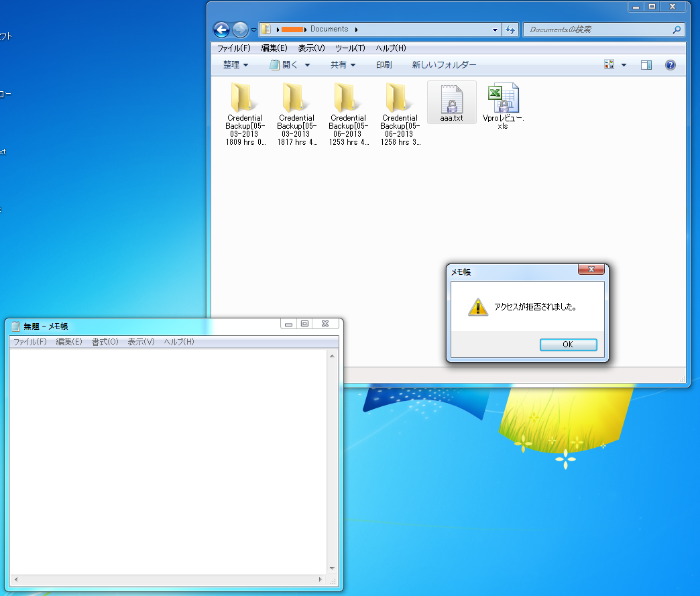
Task: Expand the dropdown arrow next to 開く
Action: coord(307,65)
